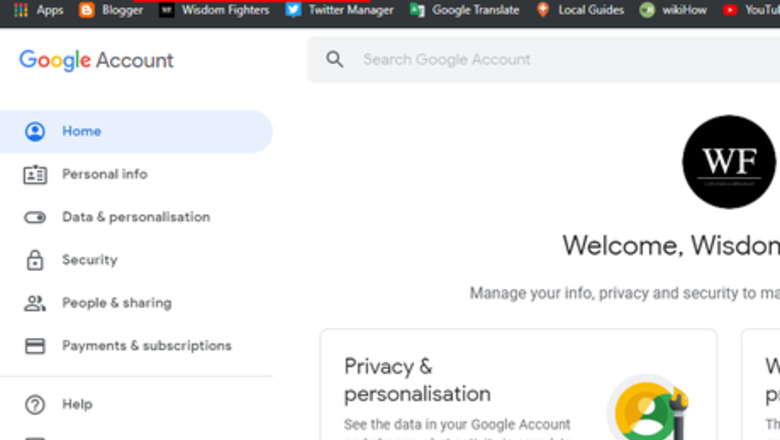Open the Blogger bookmark
The image size is (780, 440).
[x=111, y=10]
